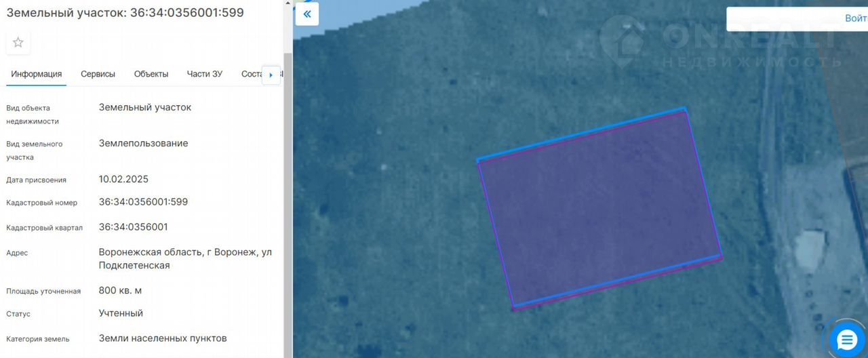The height and width of the screenshot is (358, 868).
Task: Click the info panel vertical scrollbar
Action: [288, 203]
